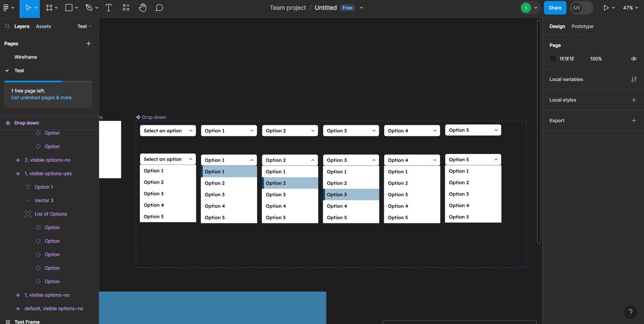Viewport: 644px width, 324px height.
Task: Click the vertical canvas scrollbar
Action: pyautogui.click(x=539, y=132)
